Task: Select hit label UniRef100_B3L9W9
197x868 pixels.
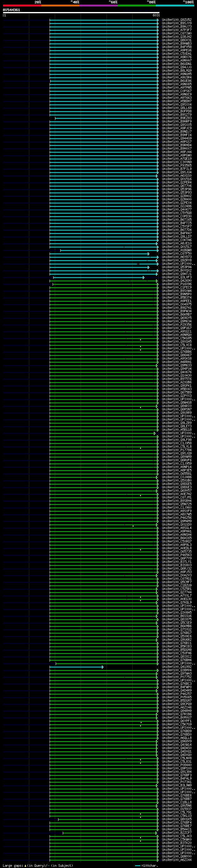Action: (x=177, y=785)
